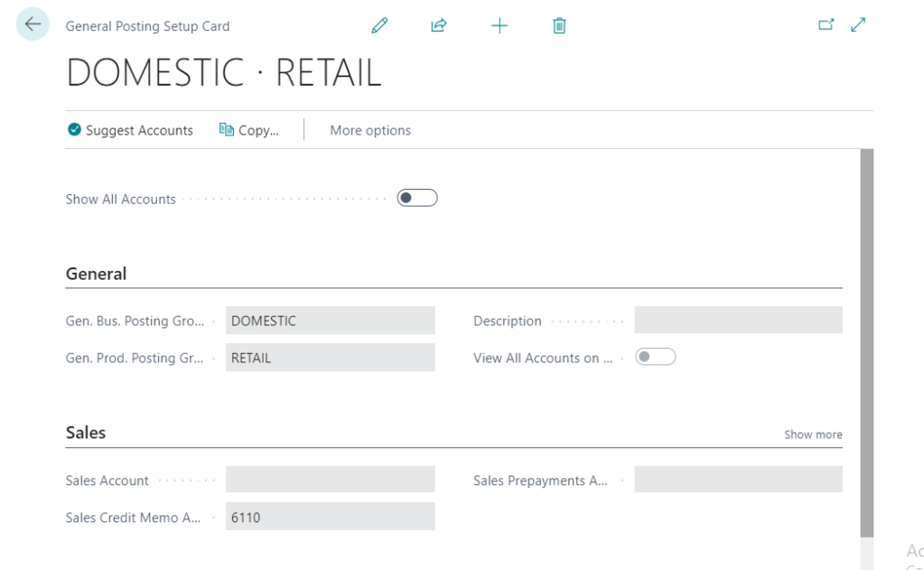Image resolution: width=924 pixels, height=570 pixels.
Task: Select the Sales Account field
Action: pos(330,480)
